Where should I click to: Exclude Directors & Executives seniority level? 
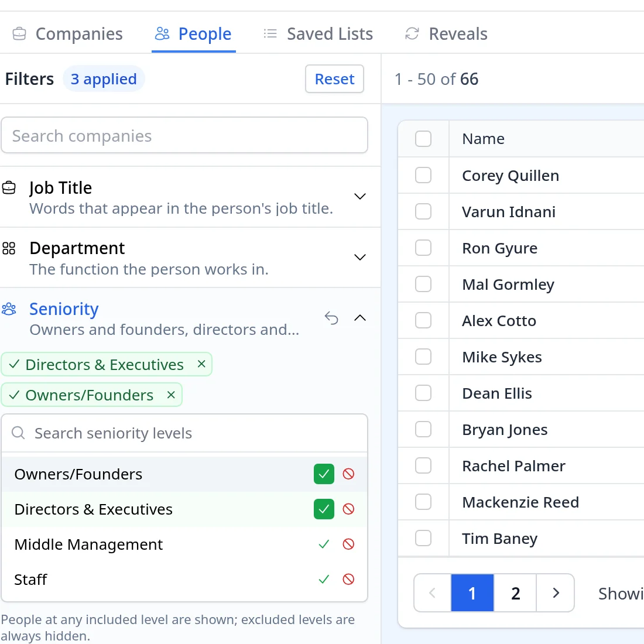(x=348, y=509)
